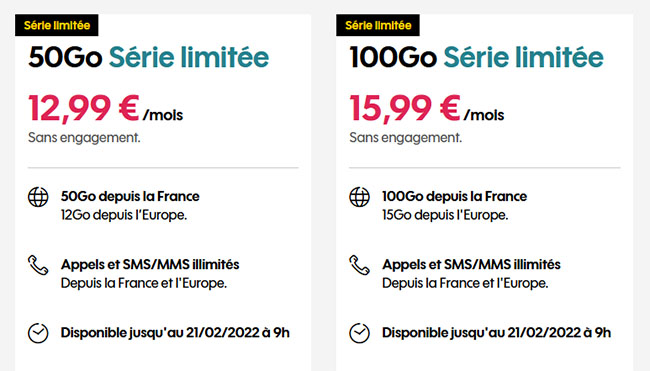Viewport: 650px width, 371px height.
Task: Click the phone icon in the 100Go card
Action: (x=359, y=265)
